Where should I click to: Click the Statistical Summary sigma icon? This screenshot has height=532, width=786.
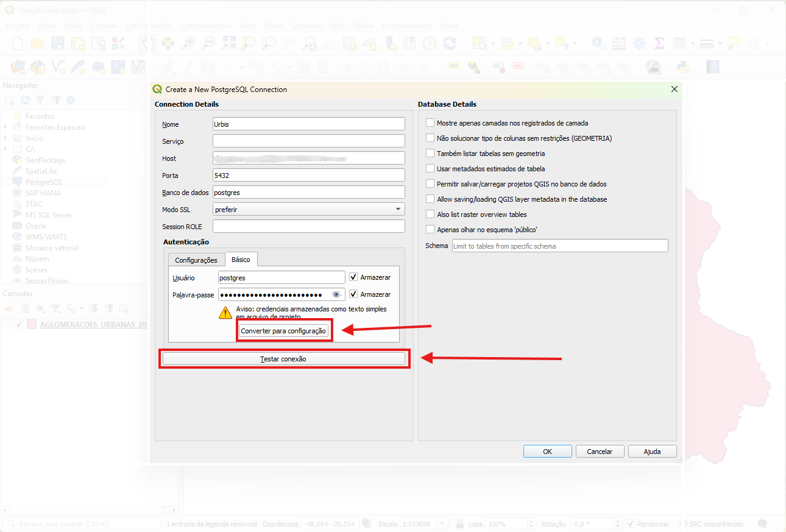[659, 43]
